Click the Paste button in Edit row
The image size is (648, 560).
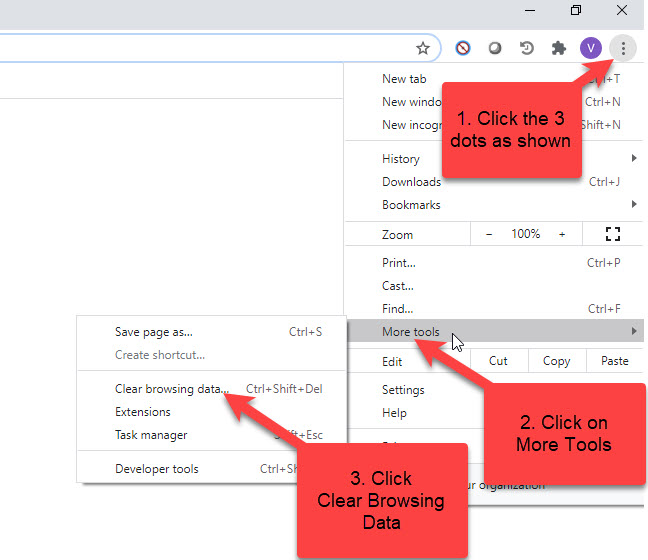tap(615, 361)
